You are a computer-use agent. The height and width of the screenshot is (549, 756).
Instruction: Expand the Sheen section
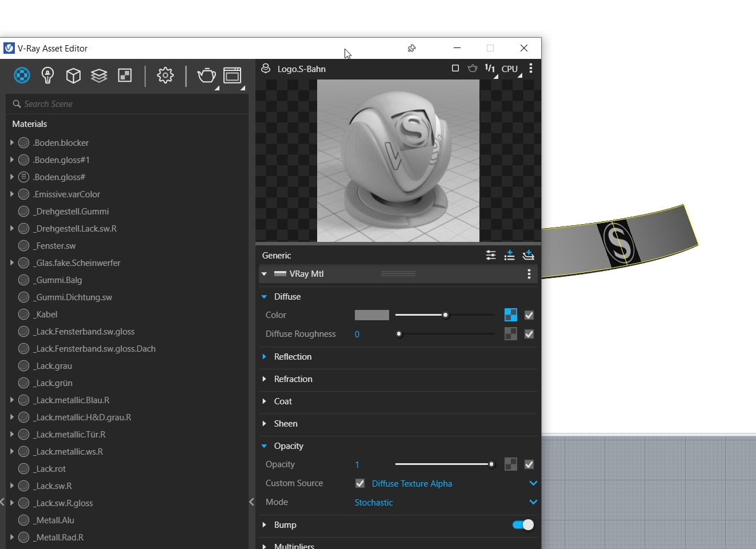point(264,423)
